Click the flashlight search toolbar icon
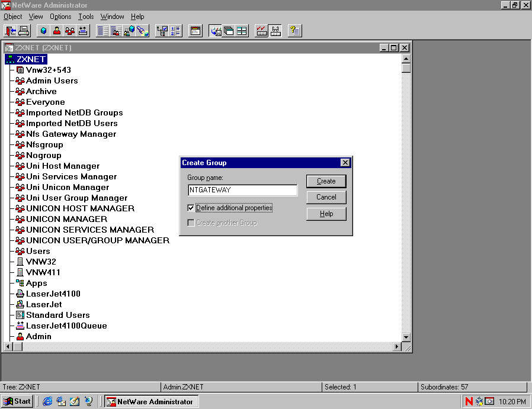This screenshot has width=532, height=409. [142, 31]
